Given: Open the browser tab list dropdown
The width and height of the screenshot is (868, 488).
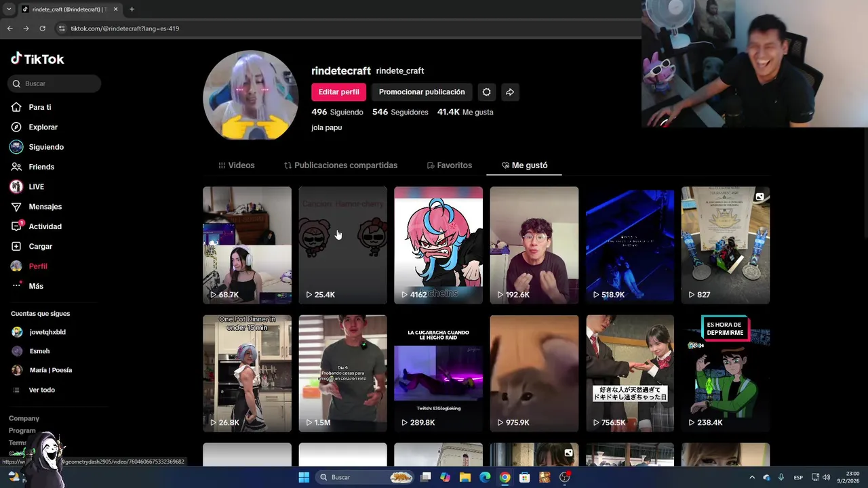Looking at the screenshot, I should click(8, 9).
